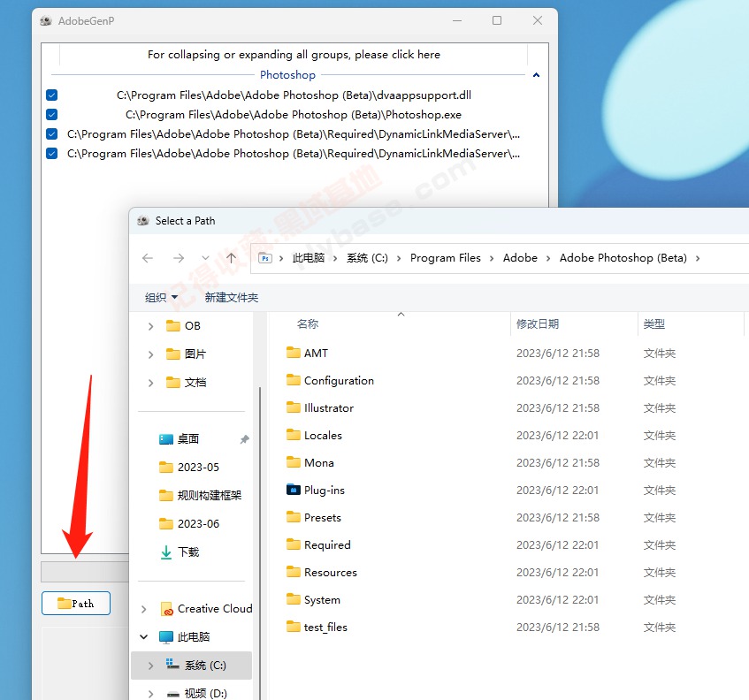Expand the 图片 folder in sidebar
This screenshot has height=700, width=749.
[x=150, y=354]
